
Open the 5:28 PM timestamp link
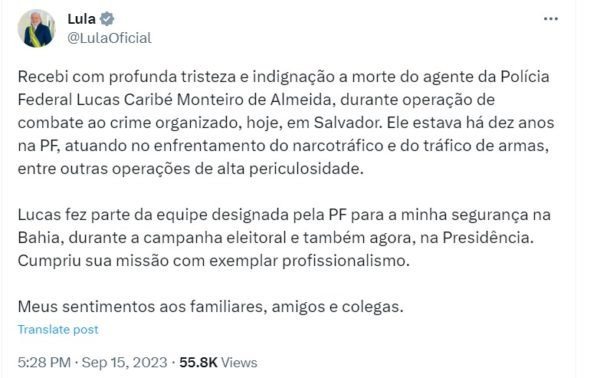click(x=44, y=362)
